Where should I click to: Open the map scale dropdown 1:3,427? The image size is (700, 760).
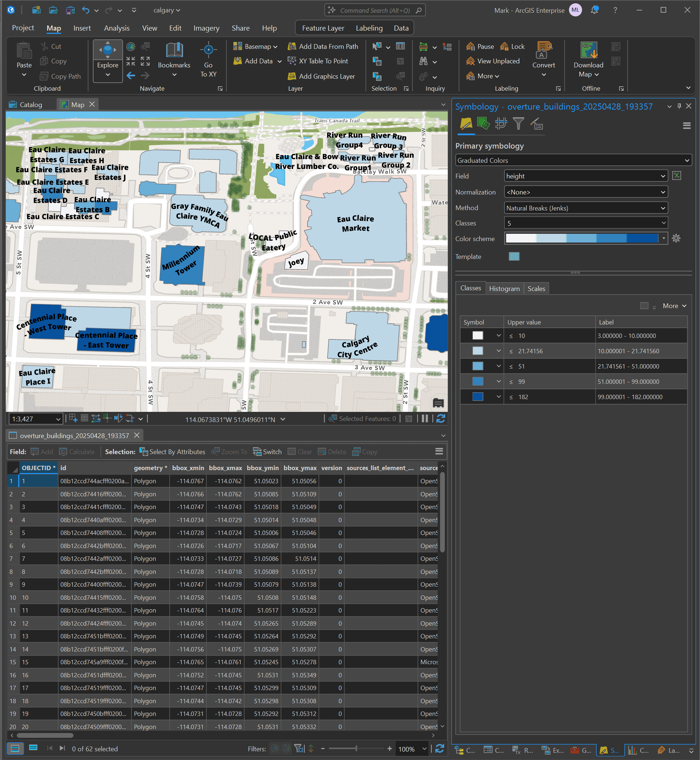[x=35, y=419]
